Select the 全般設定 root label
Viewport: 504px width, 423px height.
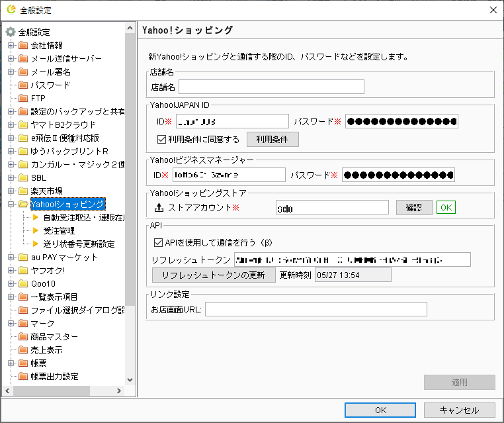(34, 32)
